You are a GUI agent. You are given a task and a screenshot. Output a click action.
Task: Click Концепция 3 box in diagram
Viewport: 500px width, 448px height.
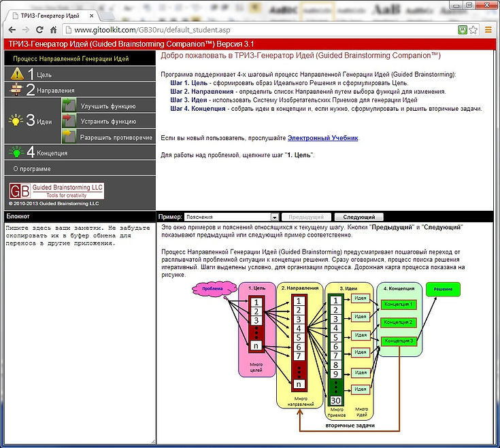398,341
